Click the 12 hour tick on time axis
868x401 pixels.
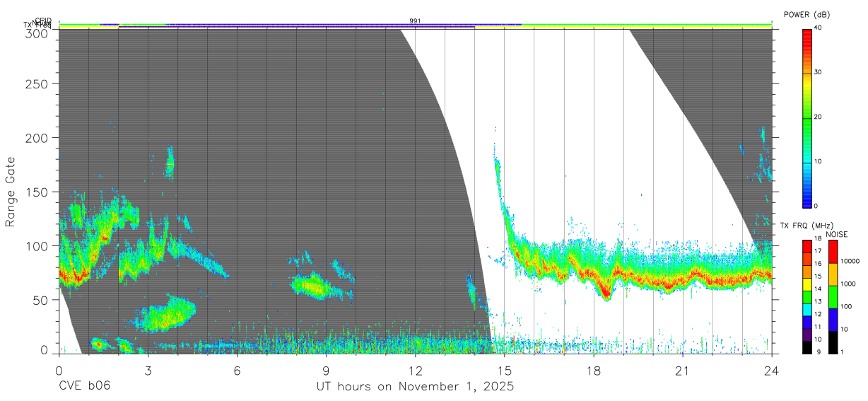point(415,371)
